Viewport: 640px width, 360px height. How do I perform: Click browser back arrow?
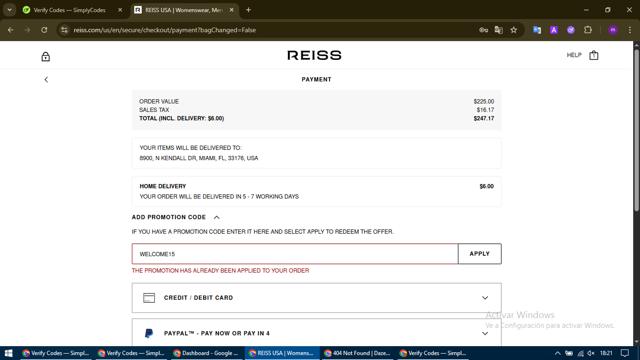[11, 30]
